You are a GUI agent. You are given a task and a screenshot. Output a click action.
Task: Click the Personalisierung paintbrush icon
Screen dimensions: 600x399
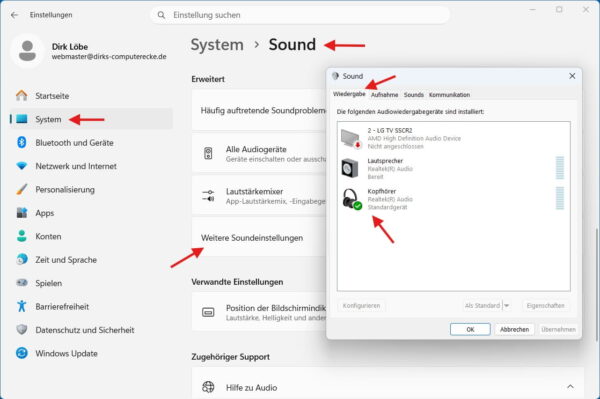point(22,189)
